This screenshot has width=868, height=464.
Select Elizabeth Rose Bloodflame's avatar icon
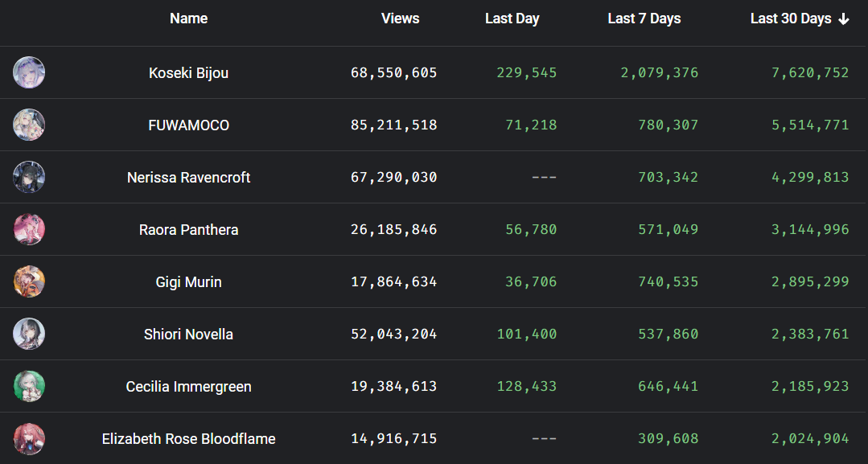click(x=29, y=438)
